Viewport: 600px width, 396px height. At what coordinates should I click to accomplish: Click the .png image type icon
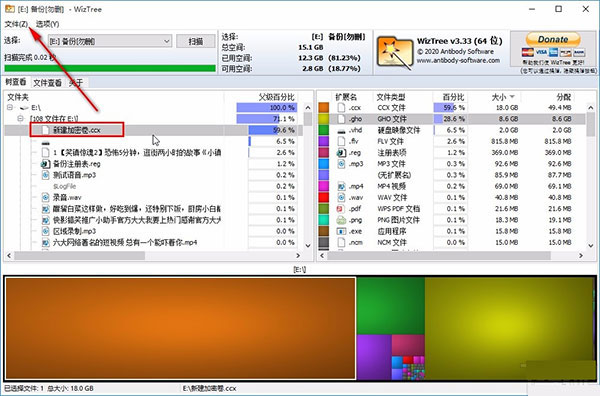click(341, 220)
